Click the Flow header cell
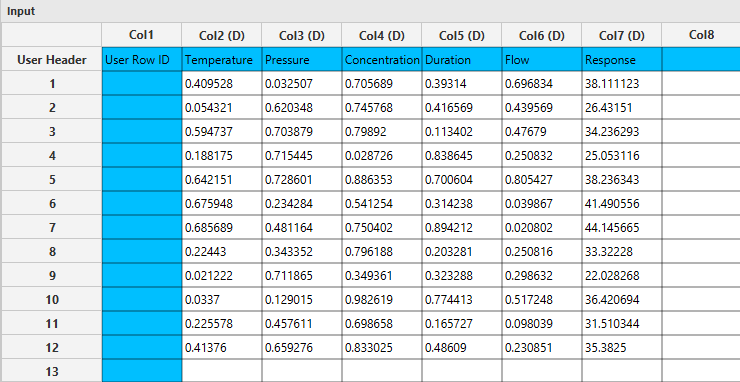 click(x=542, y=59)
